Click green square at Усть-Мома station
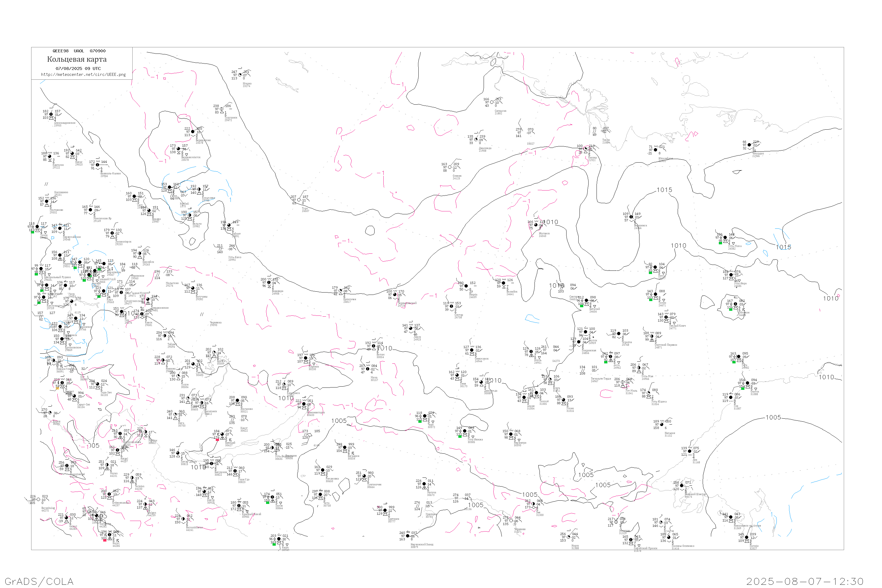Viewport: 882px width, 588px height. [x=720, y=243]
